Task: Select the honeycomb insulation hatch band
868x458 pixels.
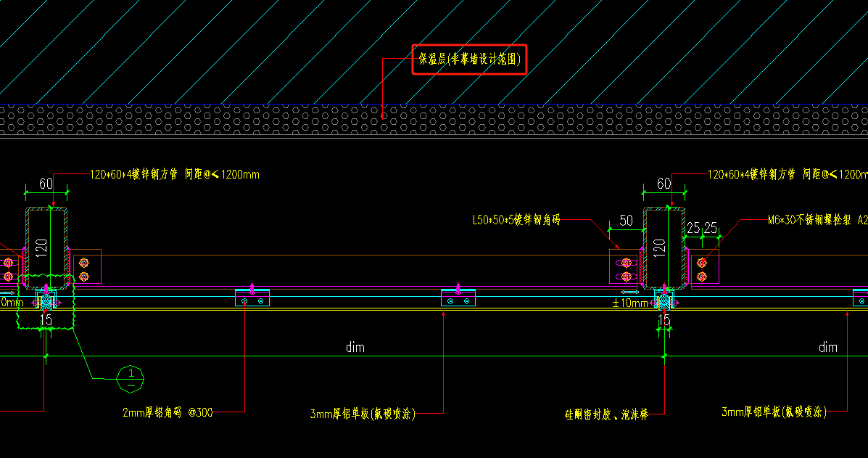Action: click(x=218, y=120)
